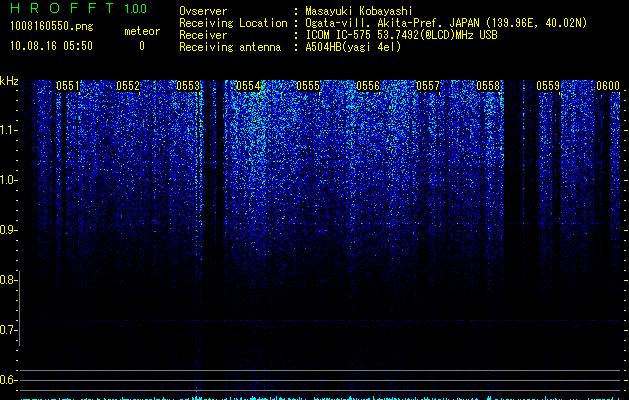Viewport: 629px width, 400px height.
Task: Click the 1.0 kHz axis label
Action: pyautogui.click(x=8, y=180)
